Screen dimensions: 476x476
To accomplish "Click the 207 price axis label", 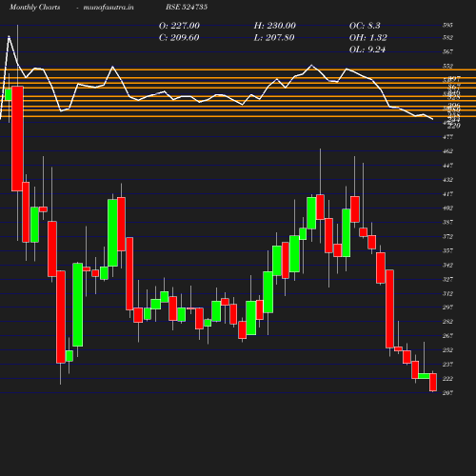I will (447, 393).
